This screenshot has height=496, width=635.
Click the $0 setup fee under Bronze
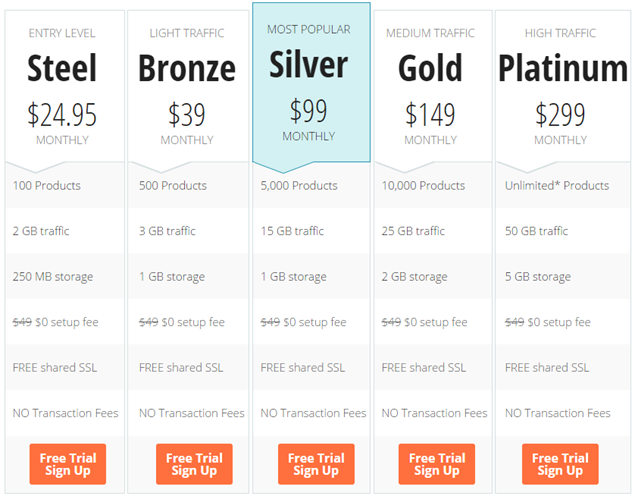[193, 322]
